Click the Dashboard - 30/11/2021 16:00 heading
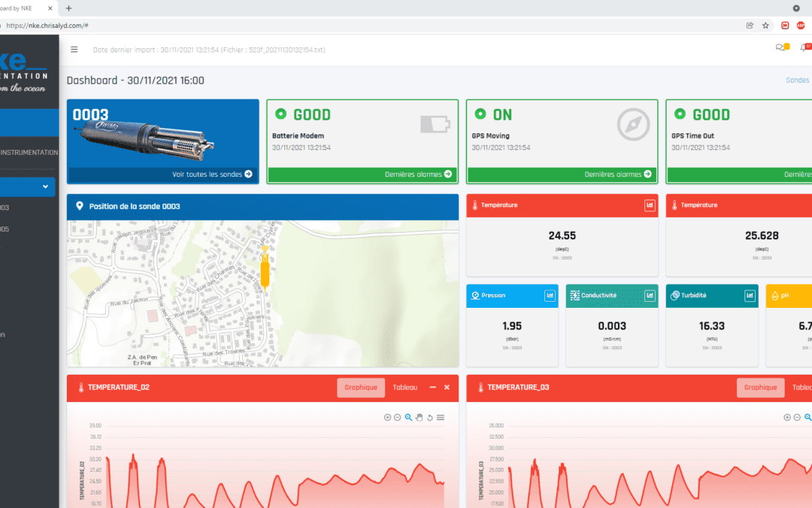 [x=135, y=81]
